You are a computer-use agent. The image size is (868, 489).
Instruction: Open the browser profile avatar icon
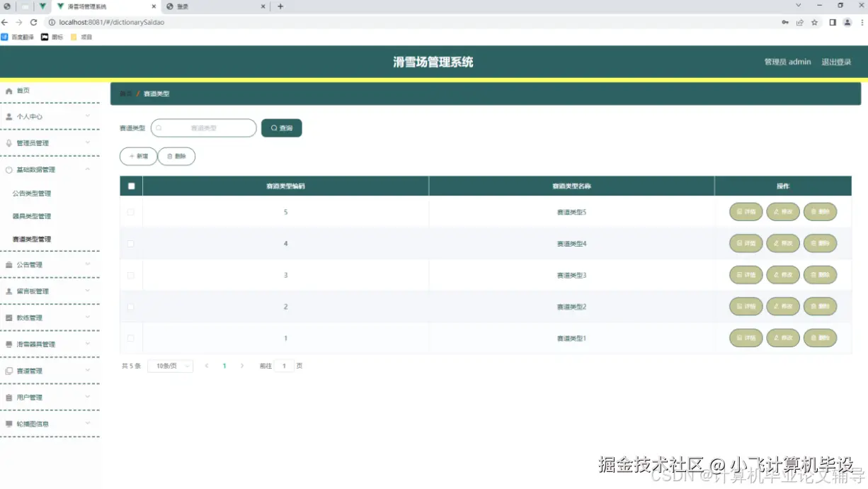[x=847, y=22]
